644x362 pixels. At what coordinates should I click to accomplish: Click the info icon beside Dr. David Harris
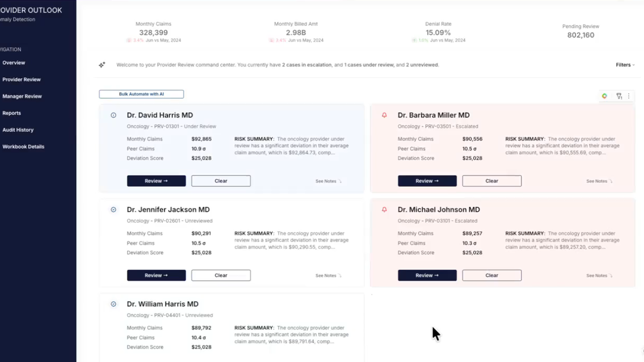click(114, 115)
